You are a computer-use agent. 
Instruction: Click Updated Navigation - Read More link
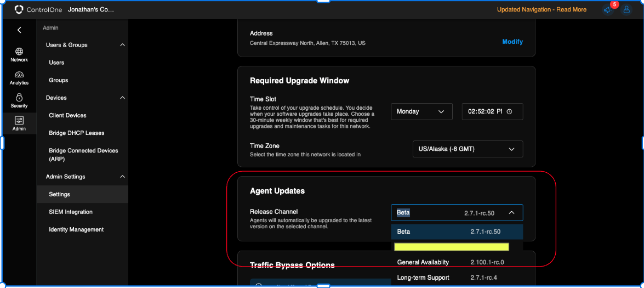(x=542, y=9)
